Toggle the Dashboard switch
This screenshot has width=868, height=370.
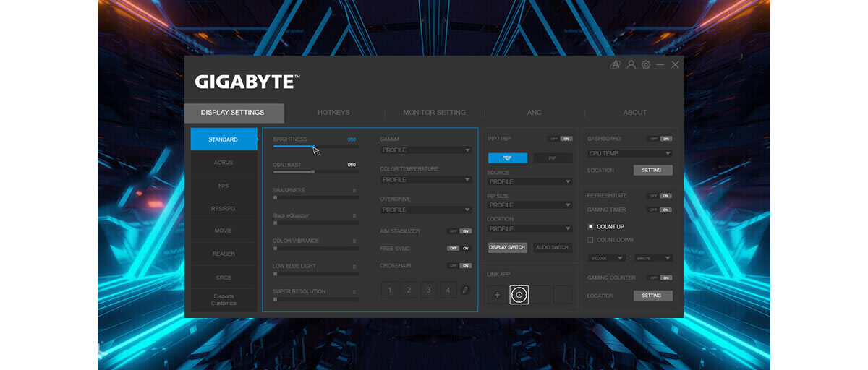(660, 139)
